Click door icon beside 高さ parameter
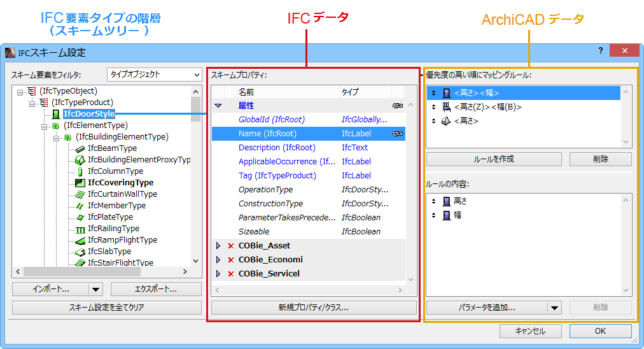Image resolution: width=644 pixels, height=349 pixels. pos(447,201)
